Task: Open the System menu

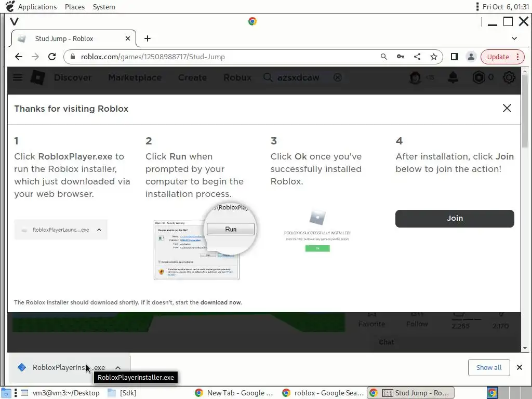Action: tap(104, 7)
